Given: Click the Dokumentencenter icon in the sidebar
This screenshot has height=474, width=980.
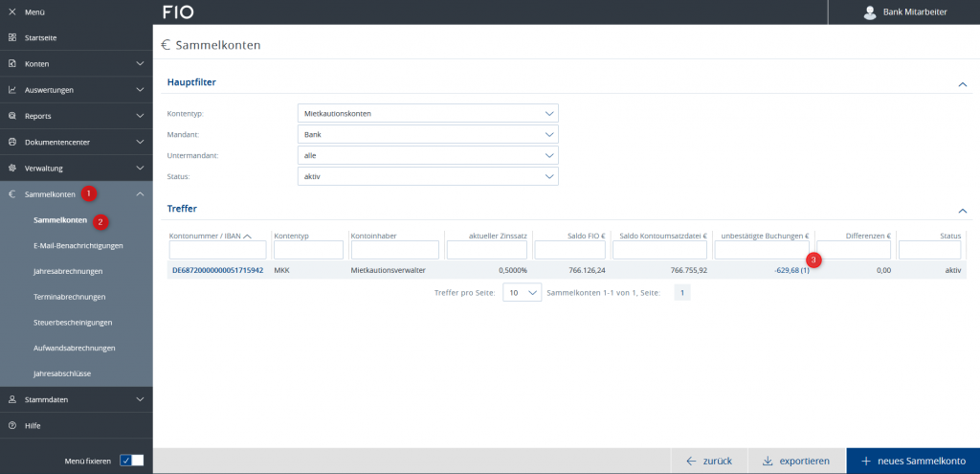Looking at the screenshot, I should [x=12, y=142].
